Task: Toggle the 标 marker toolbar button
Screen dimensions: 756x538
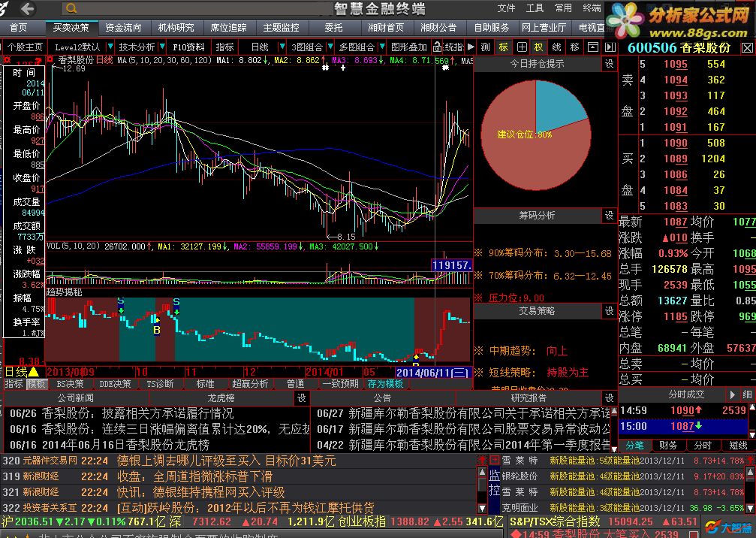Action: 503,47
